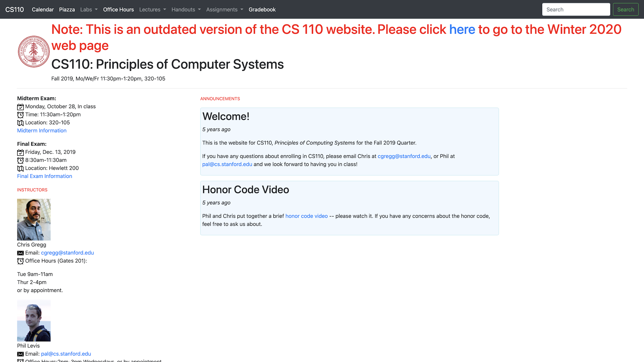The image size is (644, 362).
Task: Click the Midterm Information link
Action: 42,130
